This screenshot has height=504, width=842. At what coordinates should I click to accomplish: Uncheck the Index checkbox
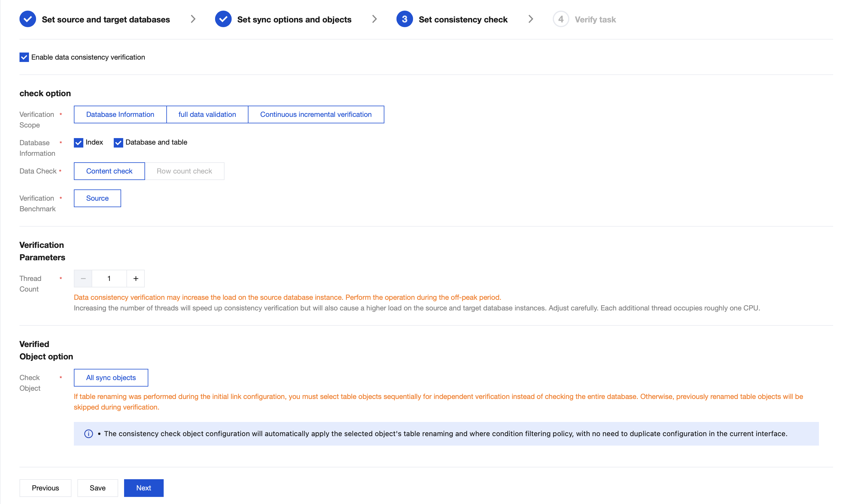[x=79, y=143]
